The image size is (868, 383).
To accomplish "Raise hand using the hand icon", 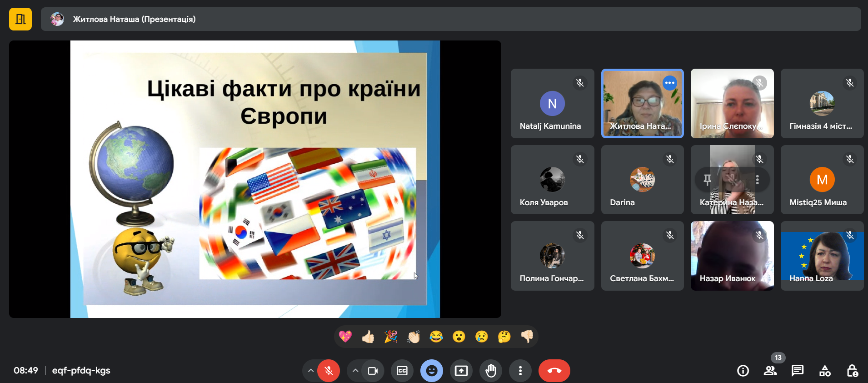I will tap(490, 371).
